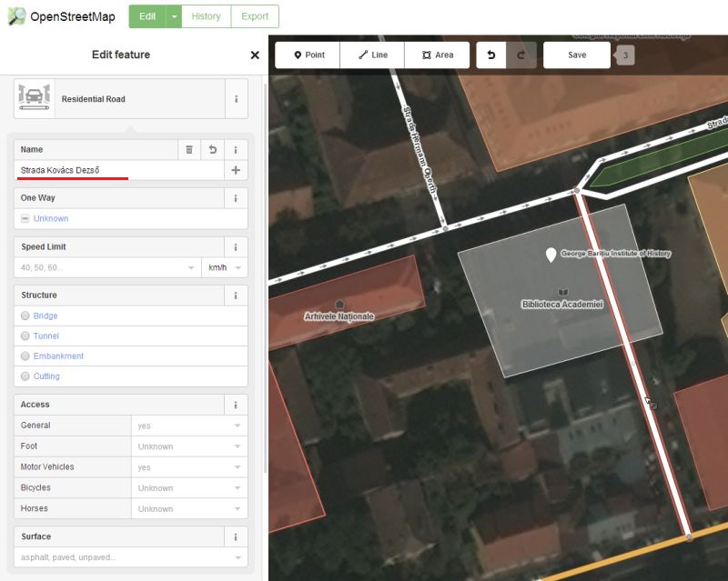Click the Structure field label
The width and height of the screenshot is (728, 581).
39,296
